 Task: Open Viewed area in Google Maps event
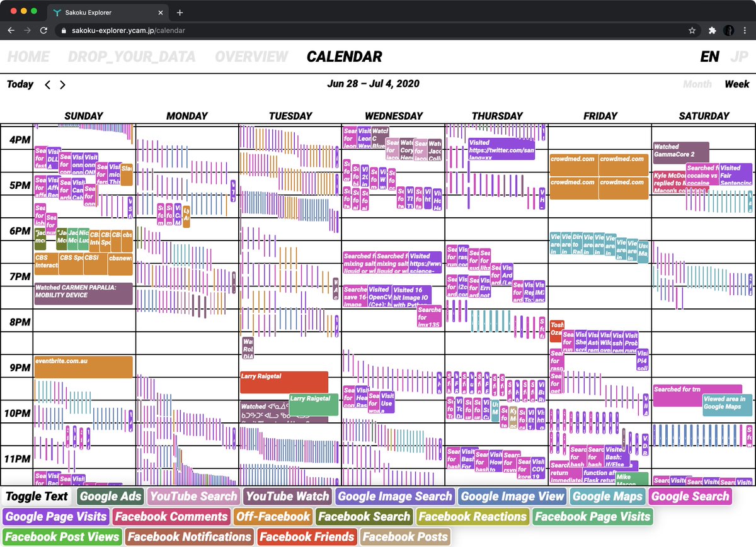click(727, 405)
